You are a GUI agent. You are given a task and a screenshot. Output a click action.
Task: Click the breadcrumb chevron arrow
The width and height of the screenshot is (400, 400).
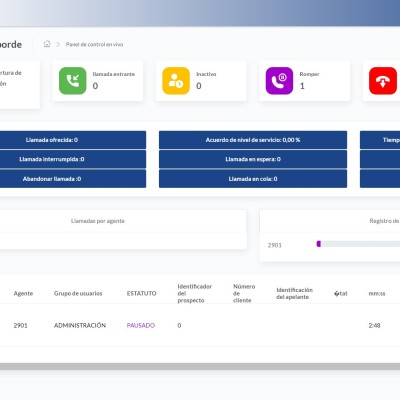[x=58, y=44]
